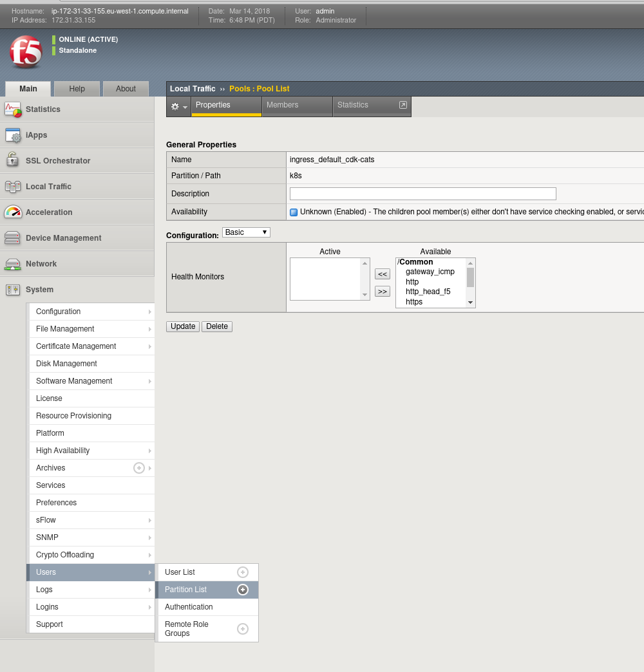Image resolution: width=644 pixels, height=672 pixels.
Task: Click the Pools : Pool List breadcrumb
Action: click(260, 89)
